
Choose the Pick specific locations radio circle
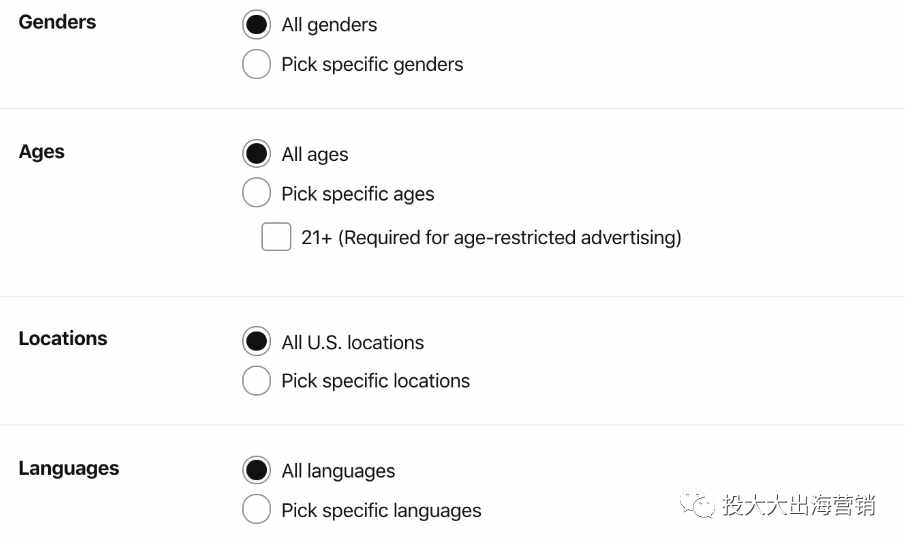click(256, 380)
